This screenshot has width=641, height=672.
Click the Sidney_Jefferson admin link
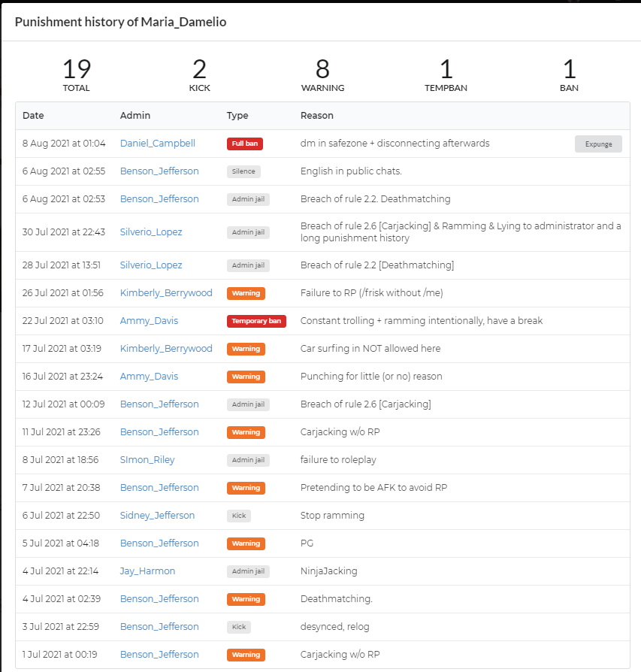coord(157,515)
